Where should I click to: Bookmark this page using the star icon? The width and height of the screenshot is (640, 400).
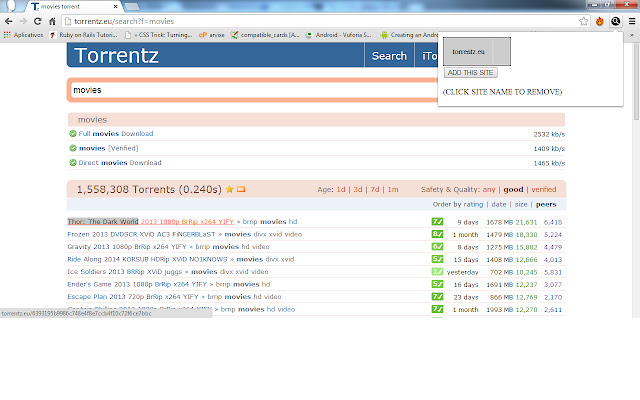point(584,20)
